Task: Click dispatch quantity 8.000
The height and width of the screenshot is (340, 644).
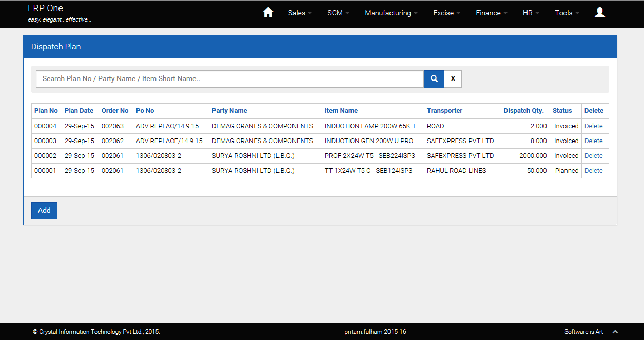Action: 539,141
